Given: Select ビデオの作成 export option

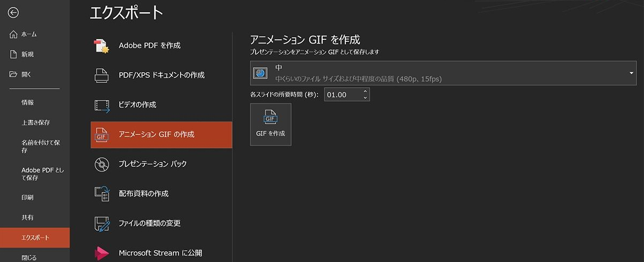Looking at the screenshot, I should (162, 105).
